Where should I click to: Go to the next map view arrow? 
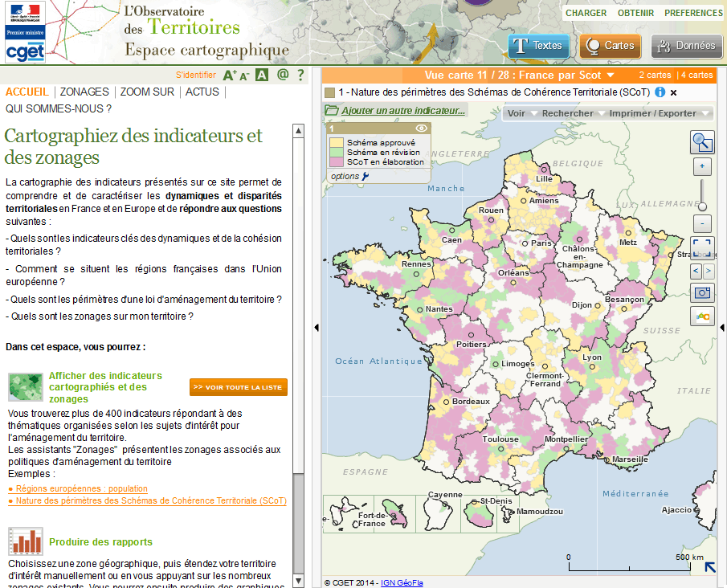coord(708,271)
